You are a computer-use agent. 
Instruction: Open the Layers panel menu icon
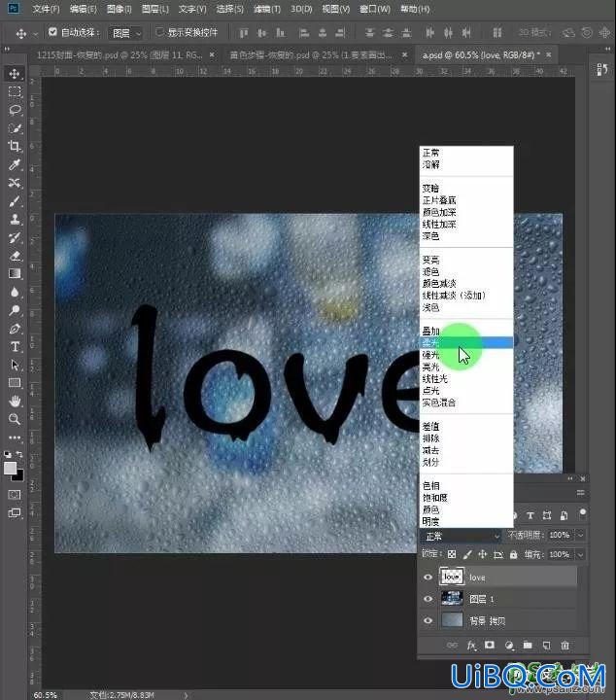580,493
